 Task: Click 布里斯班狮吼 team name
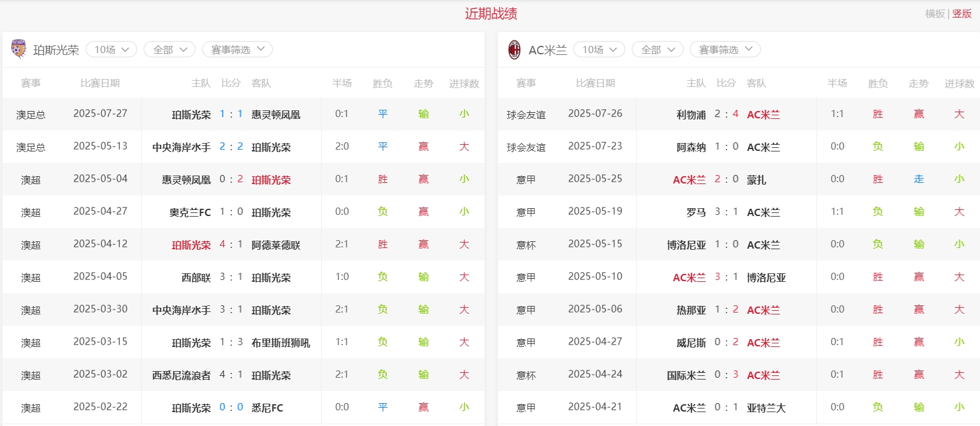coord(281,342)
